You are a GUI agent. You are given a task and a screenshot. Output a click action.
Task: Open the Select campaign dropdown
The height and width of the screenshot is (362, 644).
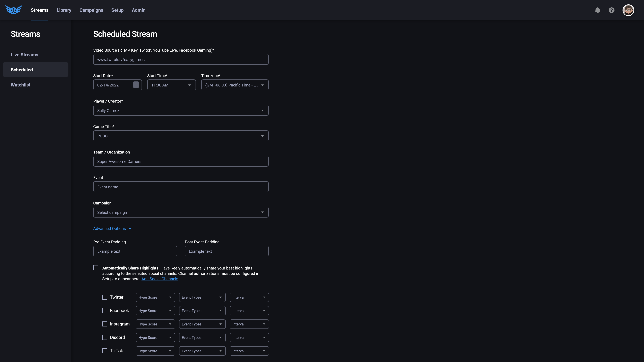pyautogui.click(x=181, y=212)
